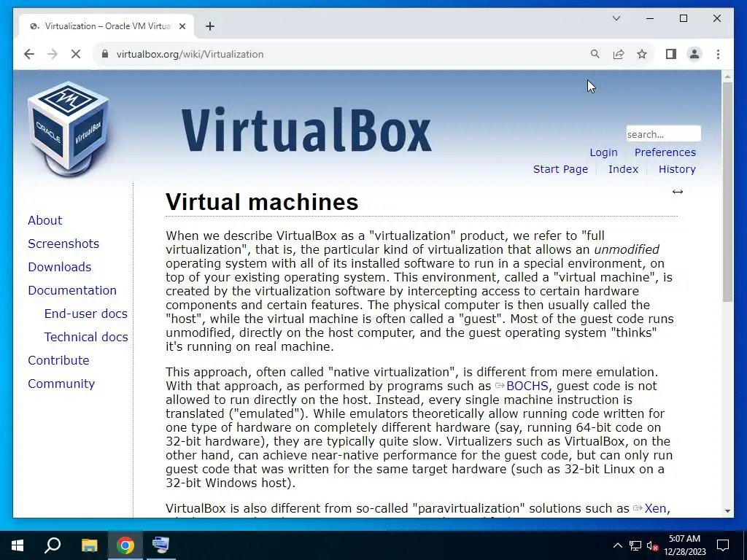Toggle page width double-arrow icon
This screenshot has height=560, width=747.
(x=678, y=192)
